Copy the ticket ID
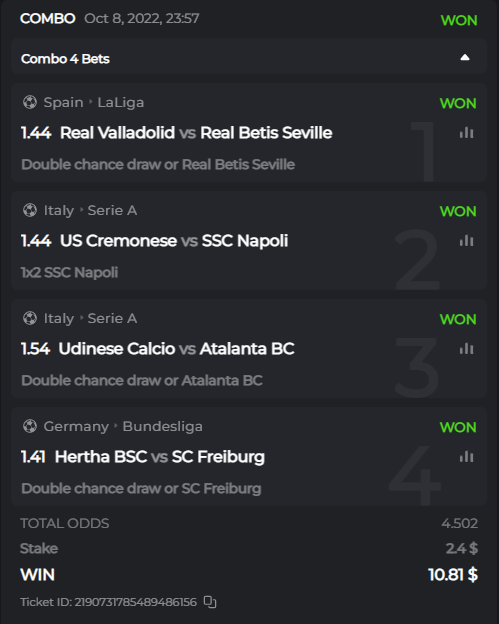Screen dimensions: 499x624 [x=210, y=602]
